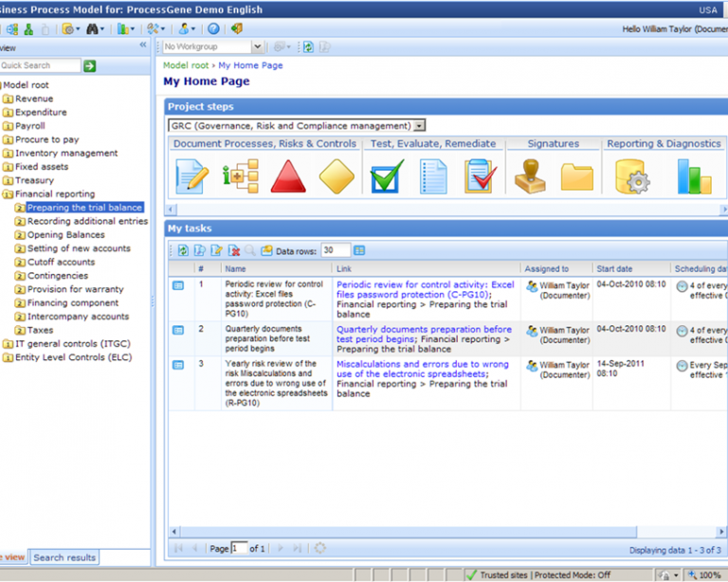The image size is (728, 582).
Task: Click the red triangle risk icon
Action: pos(289,176)
